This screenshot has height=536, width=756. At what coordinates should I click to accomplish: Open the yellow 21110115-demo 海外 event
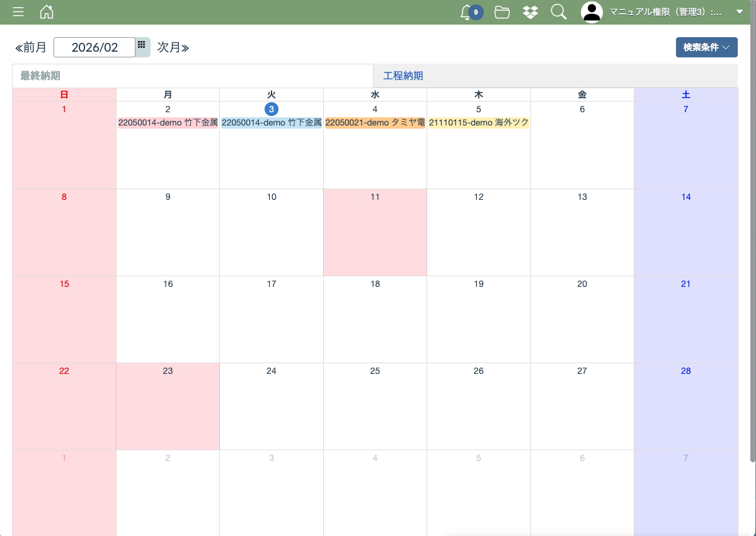[479, 123]
